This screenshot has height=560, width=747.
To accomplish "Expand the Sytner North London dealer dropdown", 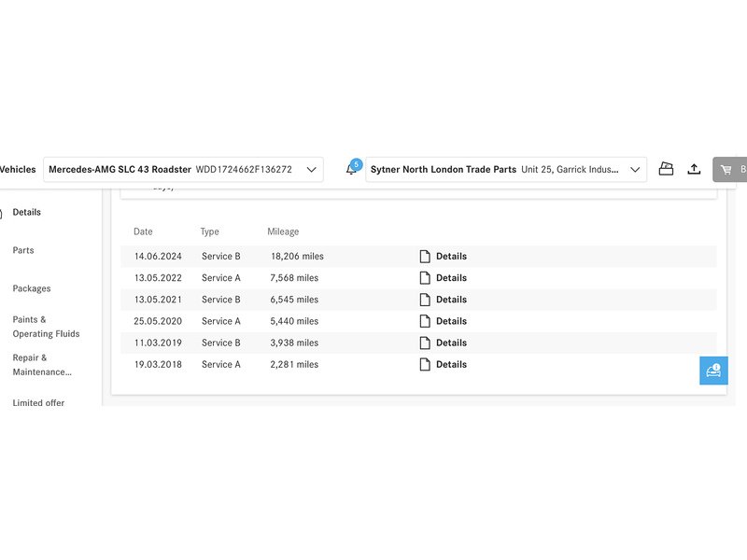I will click(x=635, y=170).
